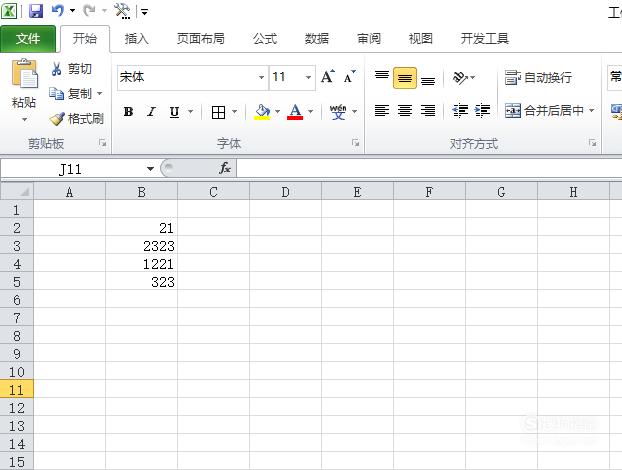This screenshot has height=470, width=622.
Task: Toggle 自动换行 wrap text
Action: [x=538, y=77]
